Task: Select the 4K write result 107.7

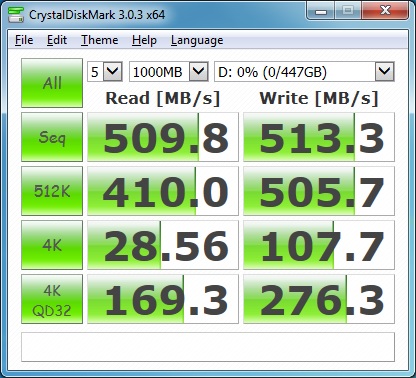Action: point(319,245)
